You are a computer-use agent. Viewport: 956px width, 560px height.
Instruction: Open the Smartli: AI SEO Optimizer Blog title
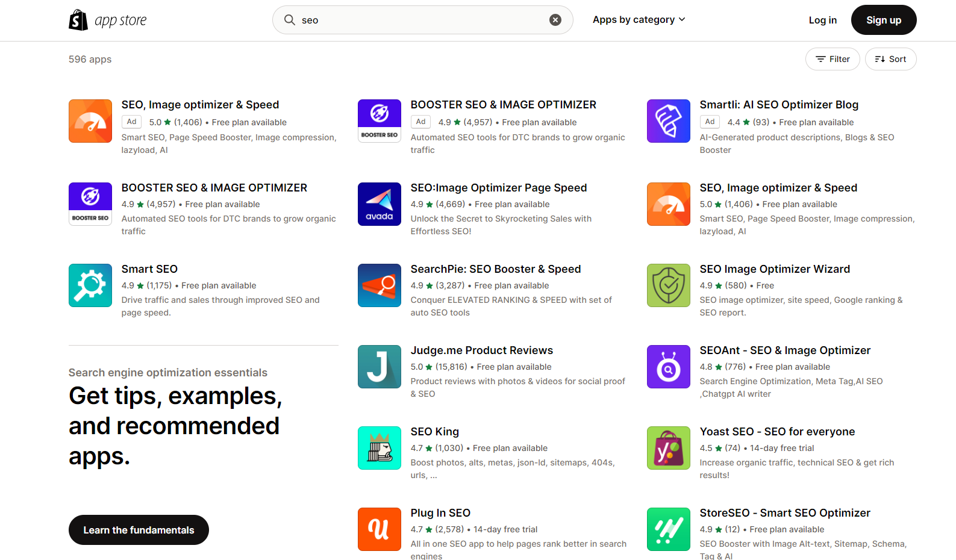tap(779, 105)
